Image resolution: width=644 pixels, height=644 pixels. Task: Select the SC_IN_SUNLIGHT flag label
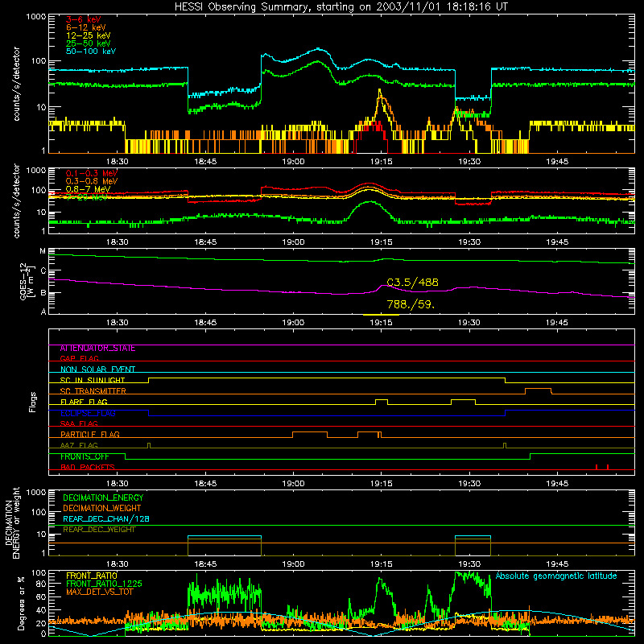(93, 380)
